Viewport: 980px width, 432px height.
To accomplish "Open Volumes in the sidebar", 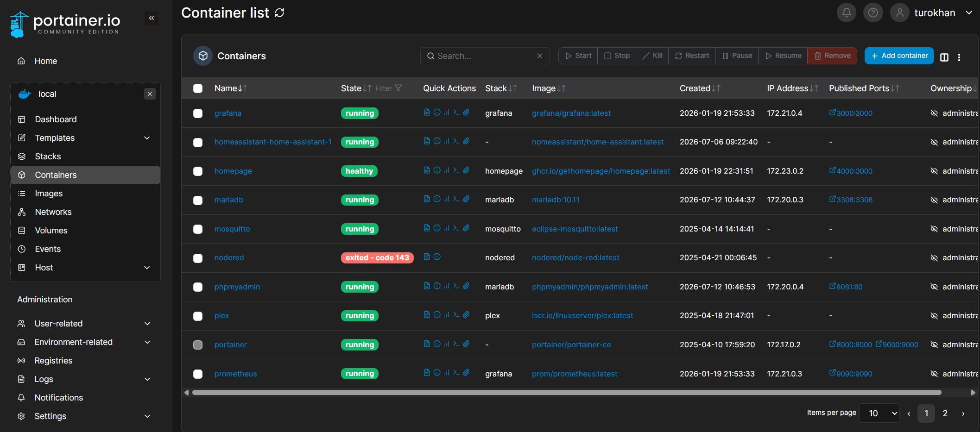I will (85, 231).
